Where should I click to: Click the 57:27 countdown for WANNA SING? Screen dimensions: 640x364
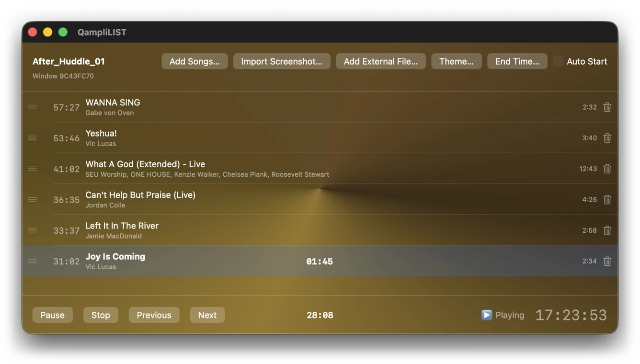coord(67,108)
